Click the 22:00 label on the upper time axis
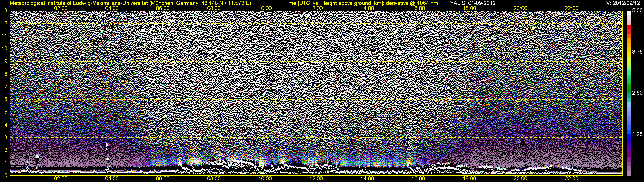 click(x=571, y=8)
